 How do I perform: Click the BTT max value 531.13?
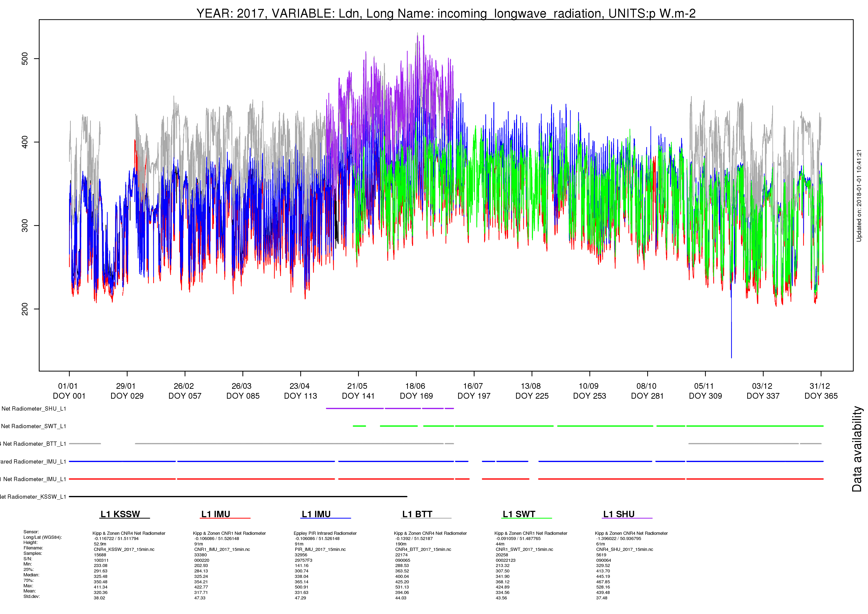point(402,587)
